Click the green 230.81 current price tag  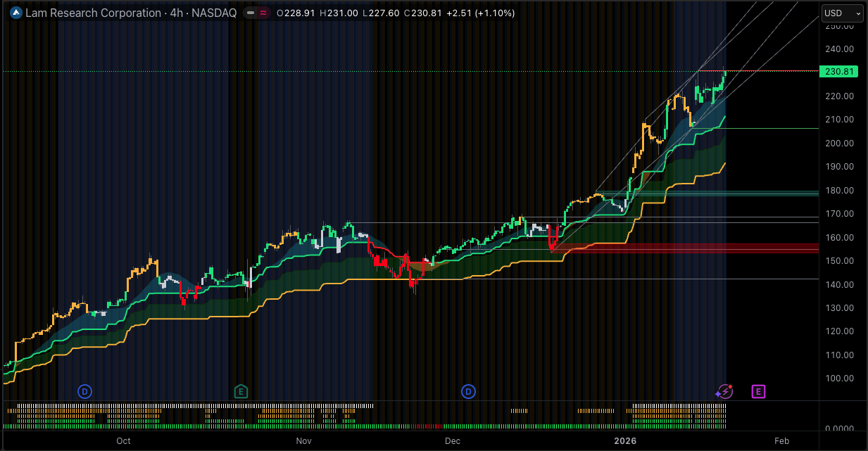pyautogui.click(x=839, y=71)
